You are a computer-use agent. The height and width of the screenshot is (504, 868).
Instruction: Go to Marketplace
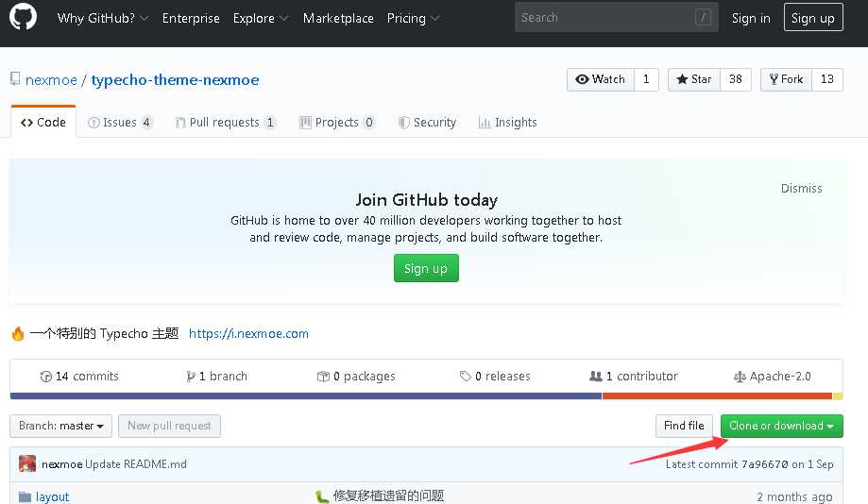[x=338, y=18]
